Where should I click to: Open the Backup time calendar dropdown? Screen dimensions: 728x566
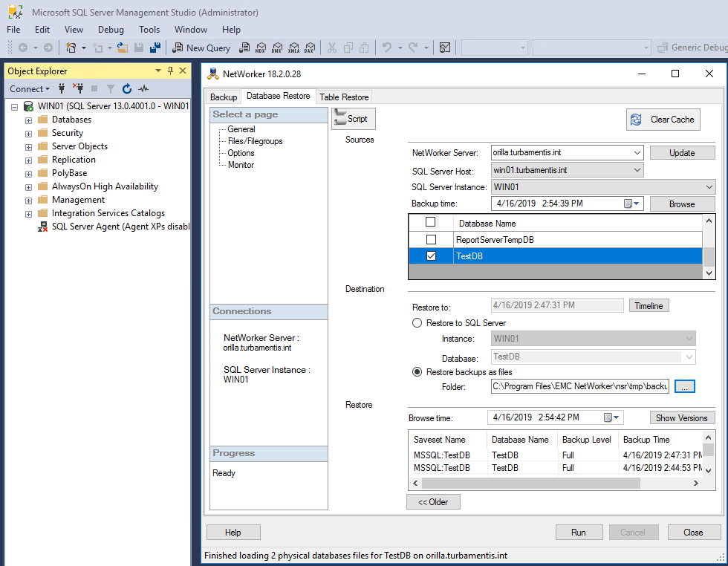tap(631, 204)
